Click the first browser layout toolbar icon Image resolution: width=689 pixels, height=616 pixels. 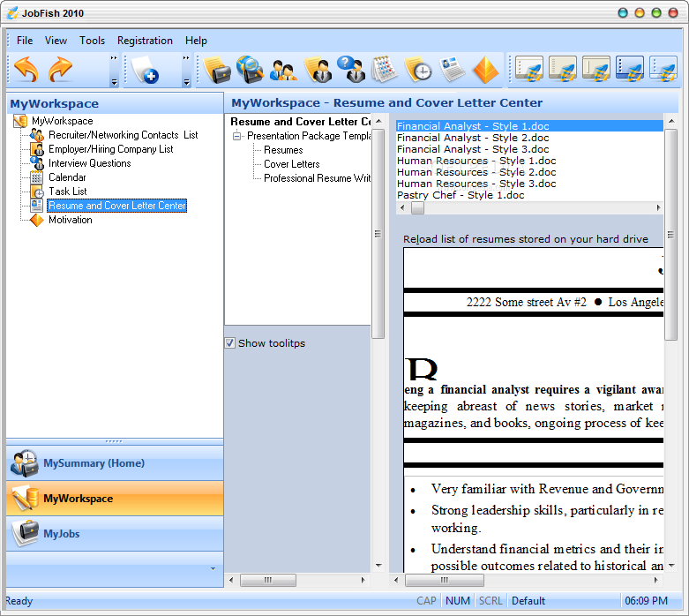pos(529,69)
